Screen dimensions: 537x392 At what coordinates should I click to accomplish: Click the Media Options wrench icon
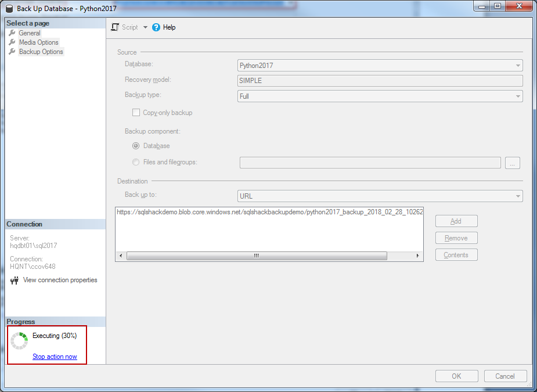coord(12,42)
